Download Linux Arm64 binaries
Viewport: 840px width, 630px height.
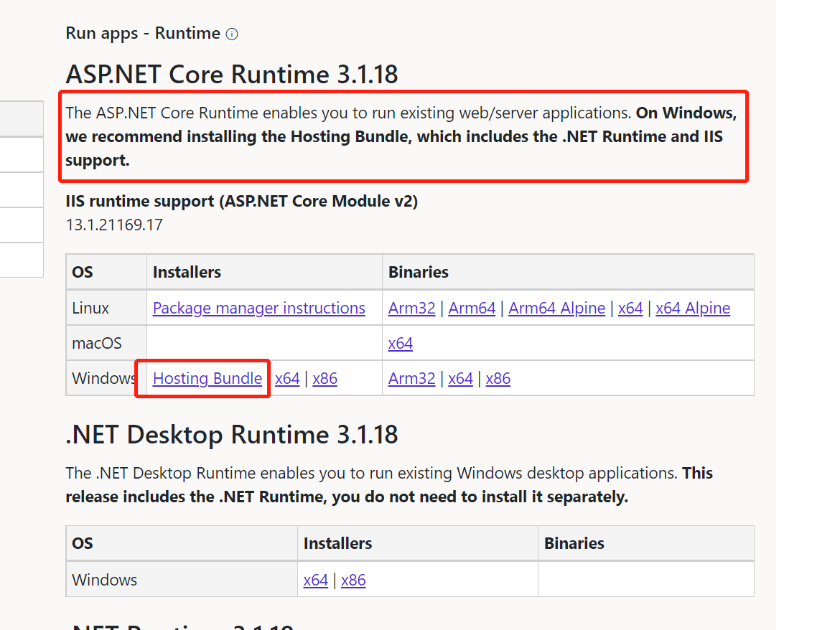472,309
